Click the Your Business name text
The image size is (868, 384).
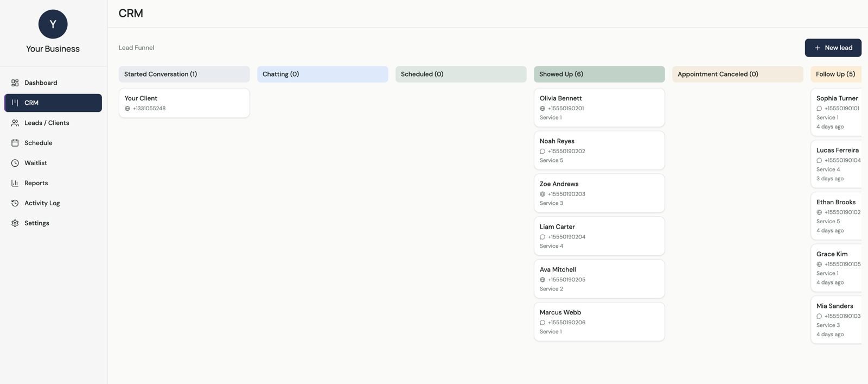pyautogui.click(x=53, y=49)
